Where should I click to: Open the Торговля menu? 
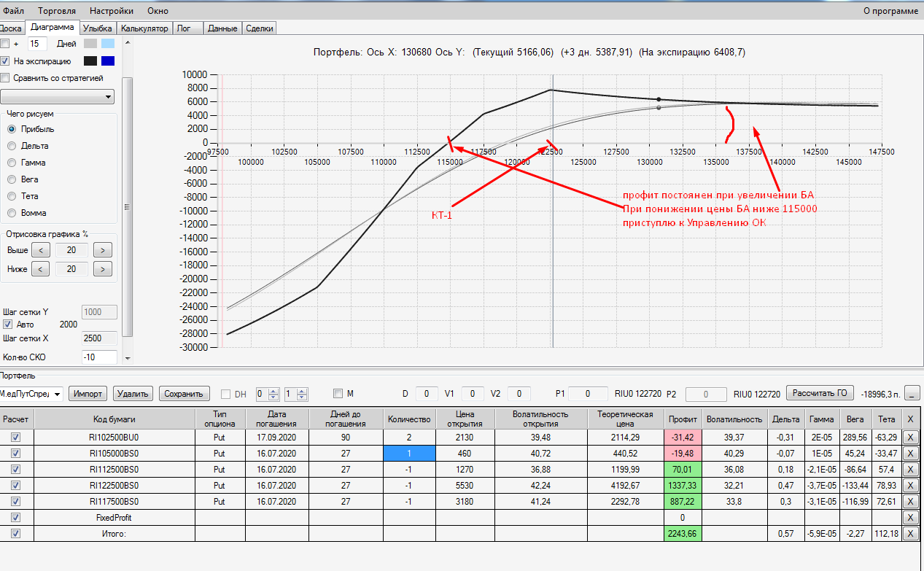(56, 11)
